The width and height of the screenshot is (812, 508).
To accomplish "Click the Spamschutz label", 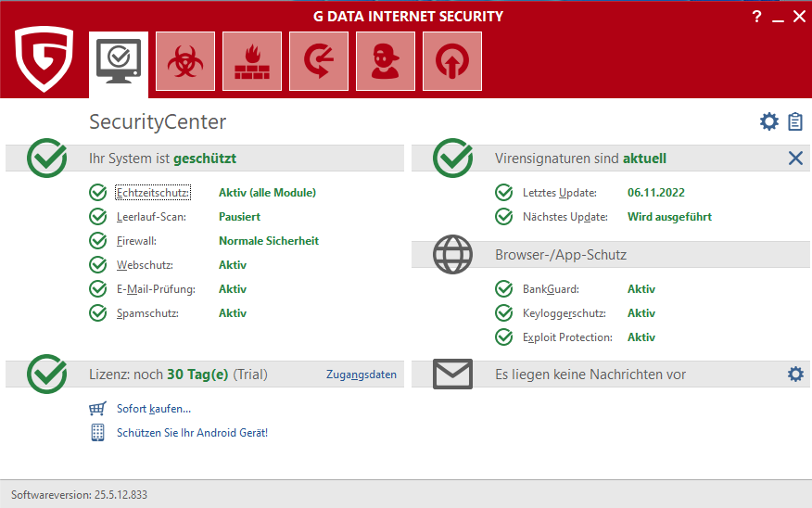I will tap(147, 313).
